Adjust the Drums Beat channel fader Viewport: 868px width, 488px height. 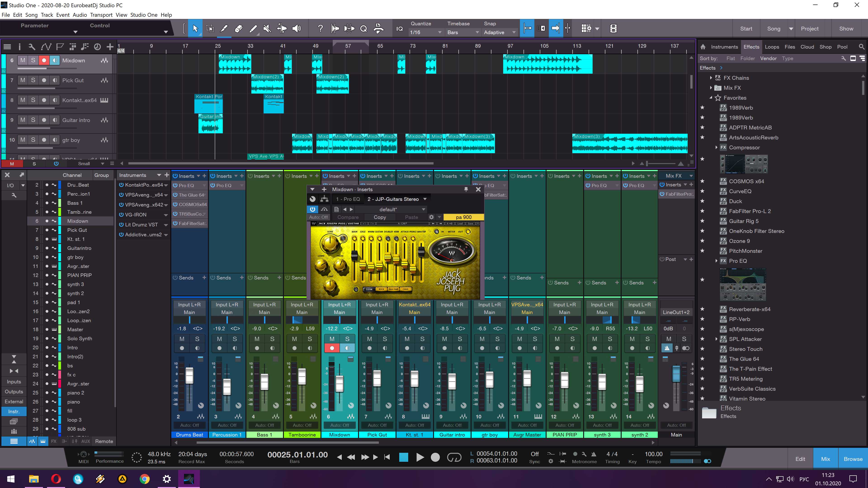coord(189,375)
